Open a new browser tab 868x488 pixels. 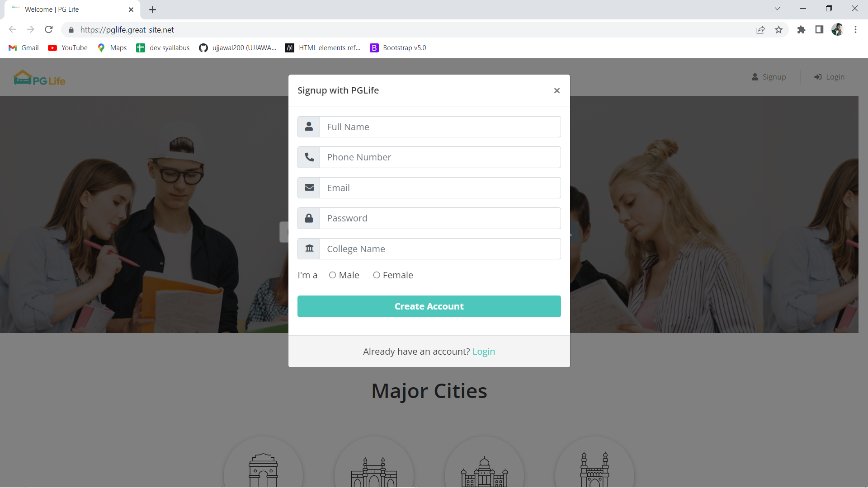(x=153, y=9)
